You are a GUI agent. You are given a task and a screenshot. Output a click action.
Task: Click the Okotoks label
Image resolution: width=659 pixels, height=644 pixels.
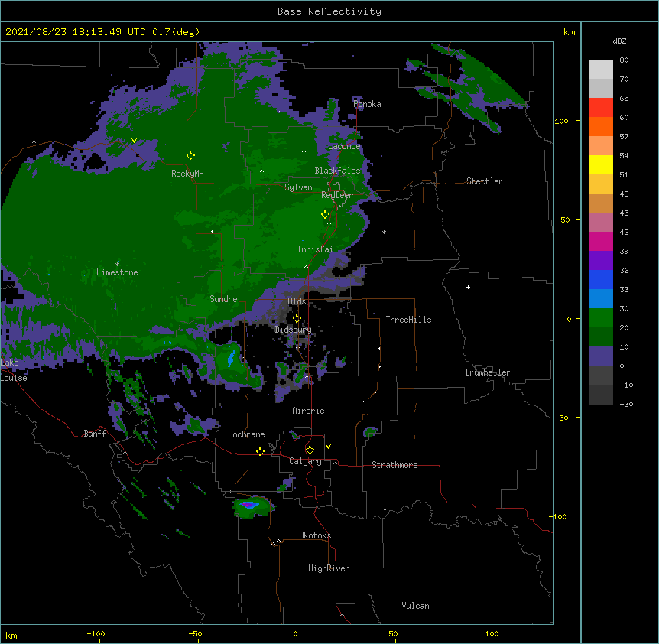click(315, 535)
